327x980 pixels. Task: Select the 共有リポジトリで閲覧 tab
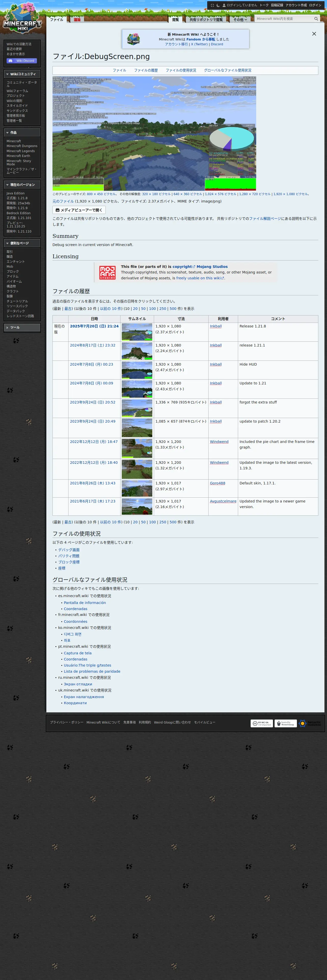206,19
